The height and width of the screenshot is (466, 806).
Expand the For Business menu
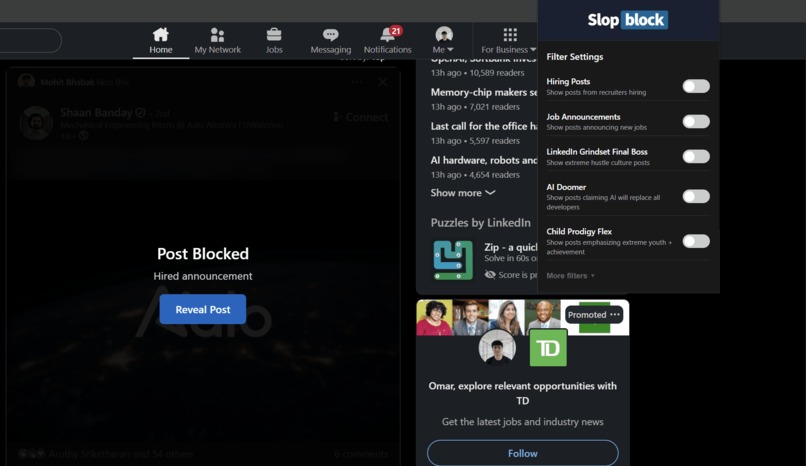coord(509,41)
